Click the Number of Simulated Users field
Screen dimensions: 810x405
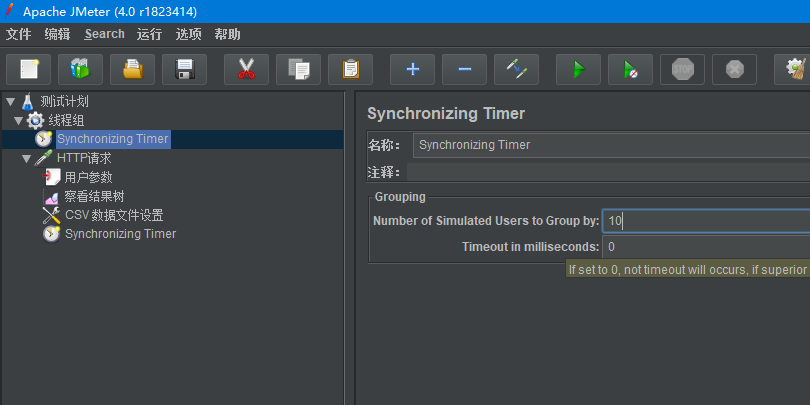pyautogui.click(x=706, y=222)
